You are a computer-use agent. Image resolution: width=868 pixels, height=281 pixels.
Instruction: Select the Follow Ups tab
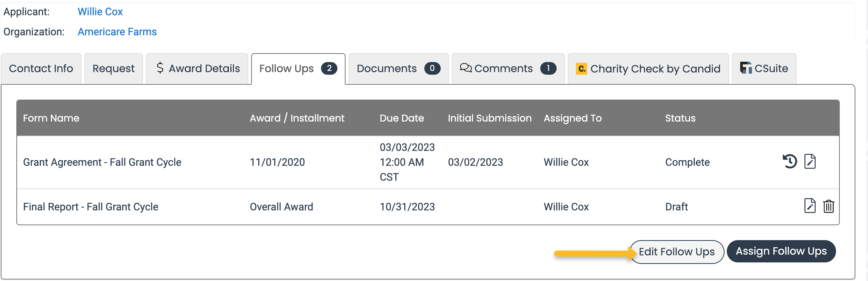298,69
